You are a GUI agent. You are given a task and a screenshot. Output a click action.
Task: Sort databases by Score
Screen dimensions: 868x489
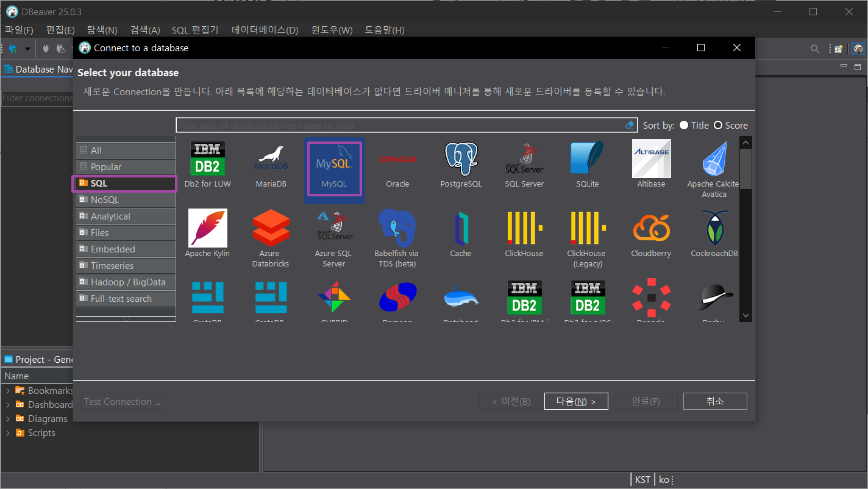[731, 125]
